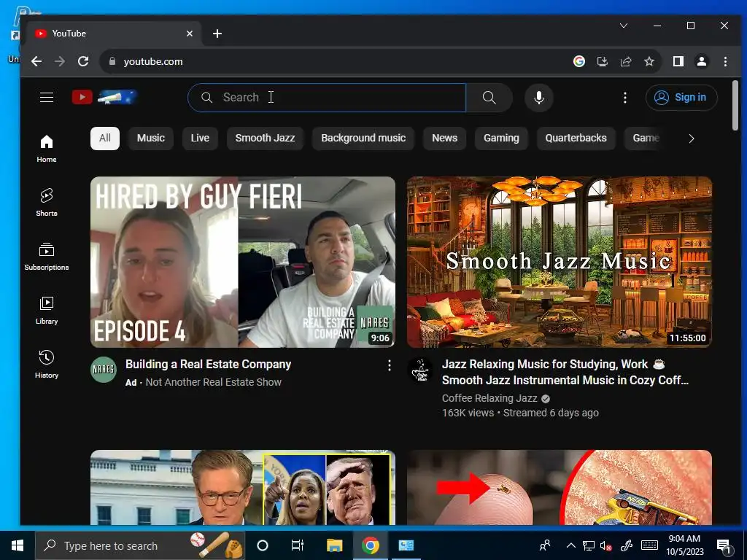View site information lock icon
Screen dimensions: 747x560
(112, 61)
